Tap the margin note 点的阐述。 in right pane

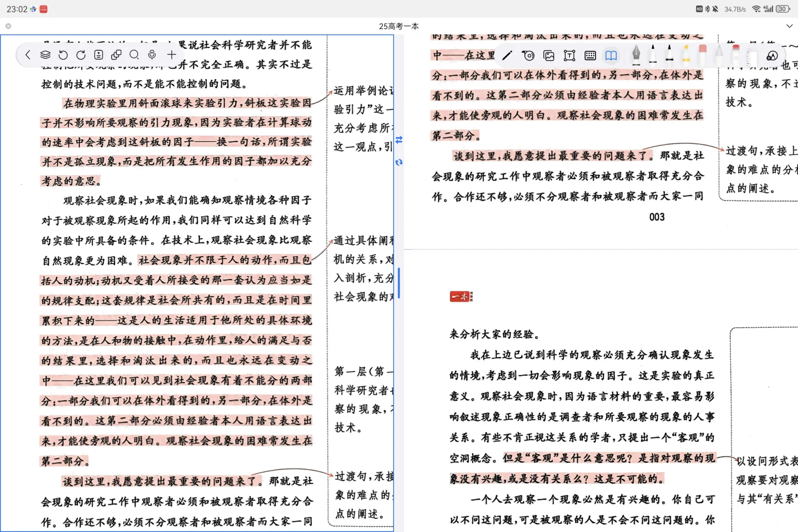[751, 188]
